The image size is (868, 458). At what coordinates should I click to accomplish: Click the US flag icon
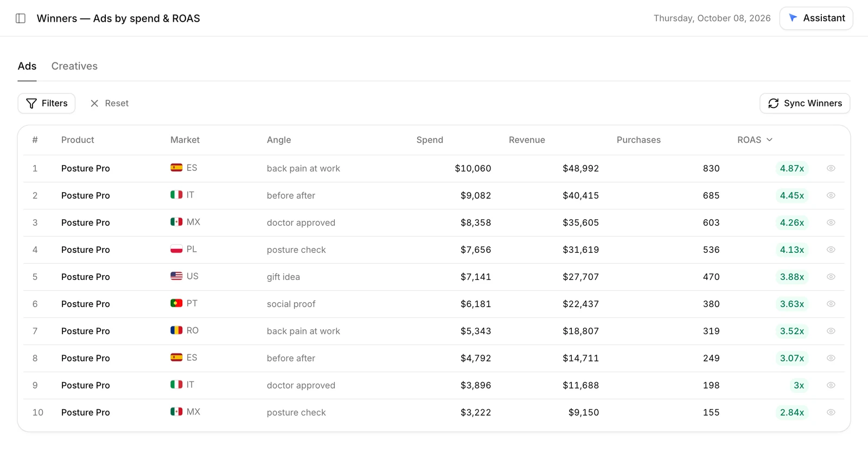point(176,276)
